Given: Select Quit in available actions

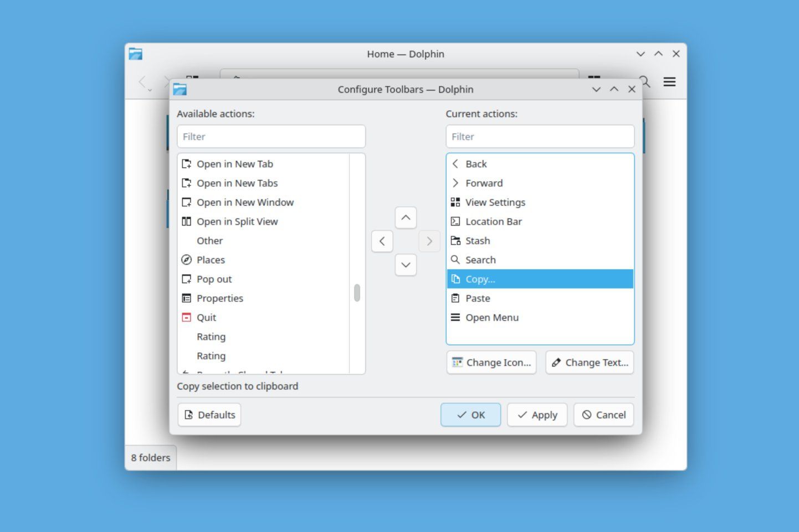Looking at the screenshot, I should click(264, 317).
